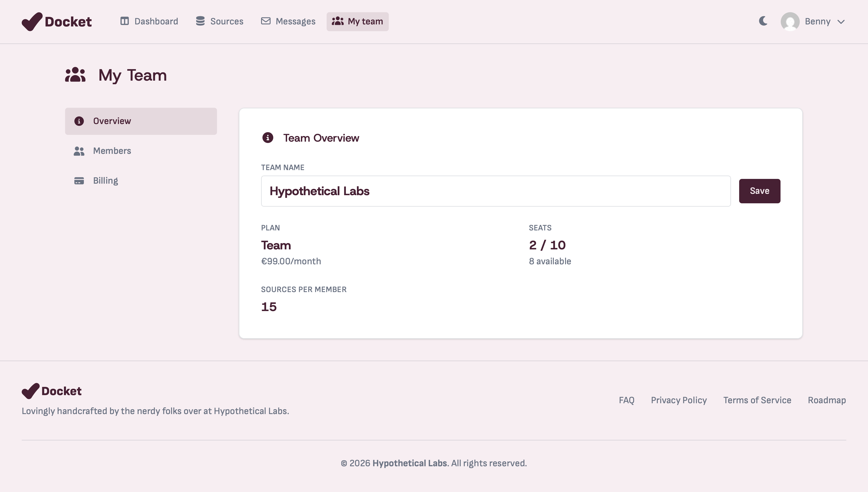
Task: Click the 2 / 10 seats value
Action: click(x=547, y=245)
